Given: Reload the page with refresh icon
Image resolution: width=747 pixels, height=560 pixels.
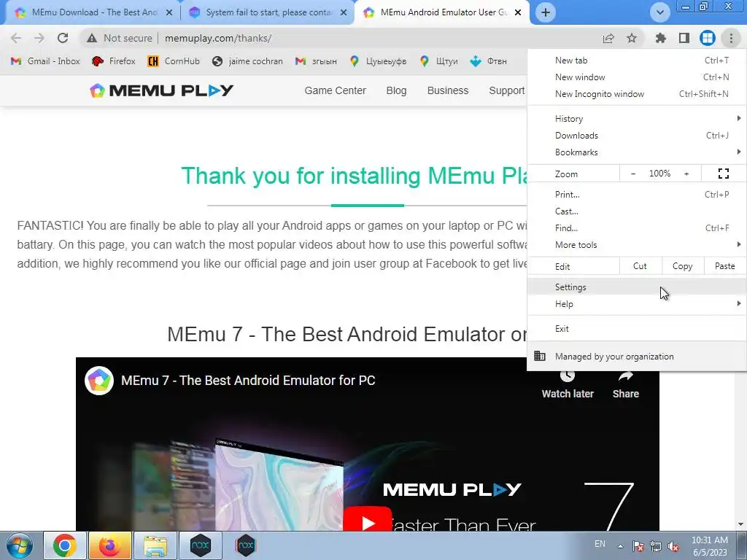Looking at the screenshot, I should pyautogui.click(x=63, y=38).
